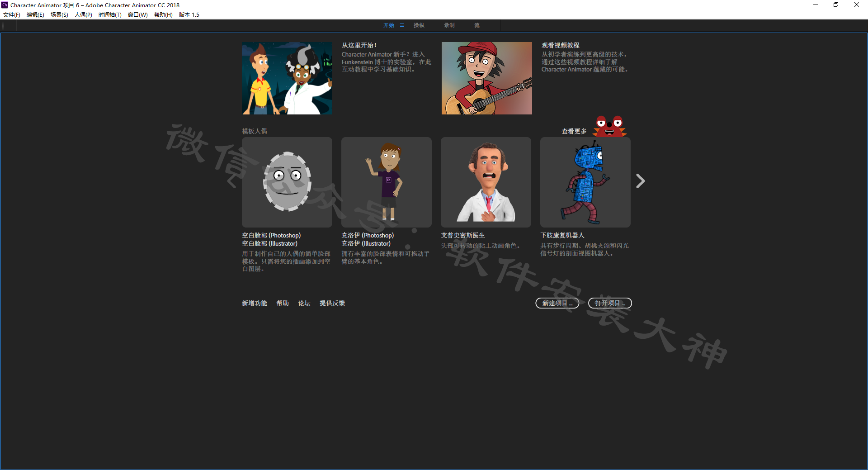Click the red monster mascot icon
The width and height of the screenshot is (868, 470).
(x=609, y=127)
